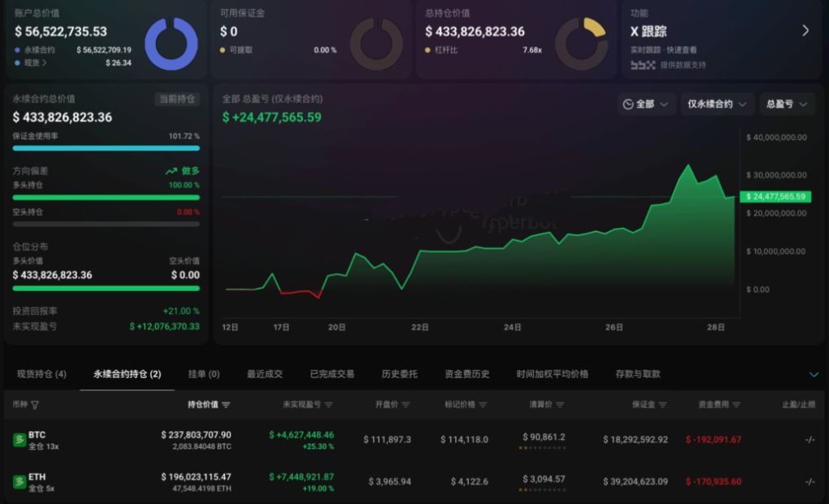Click the green BTC long position badge
Viewport: 829px width, 504px height.
pyautogui.click(x=20, y=440)
